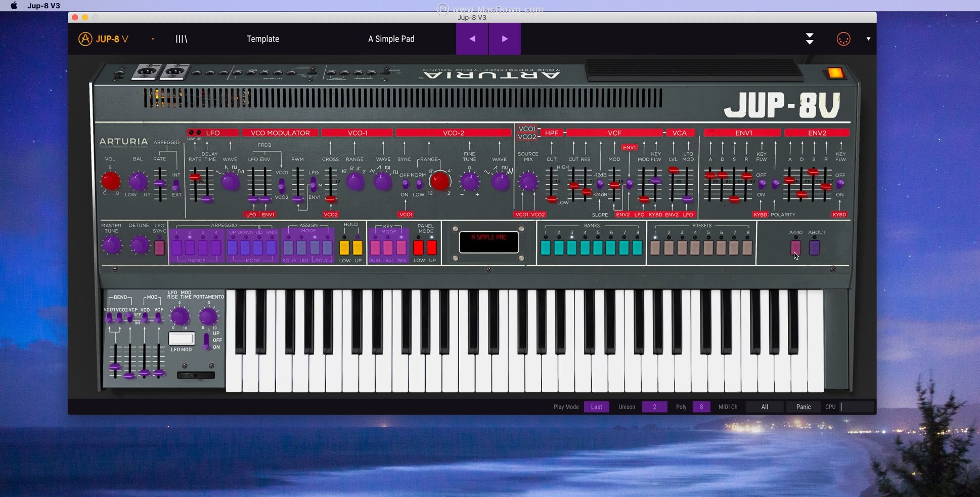Screen dimensions: 980x497
Task: Adjust the PORTAMENTO knob
Action: click(x=208, y=317)
